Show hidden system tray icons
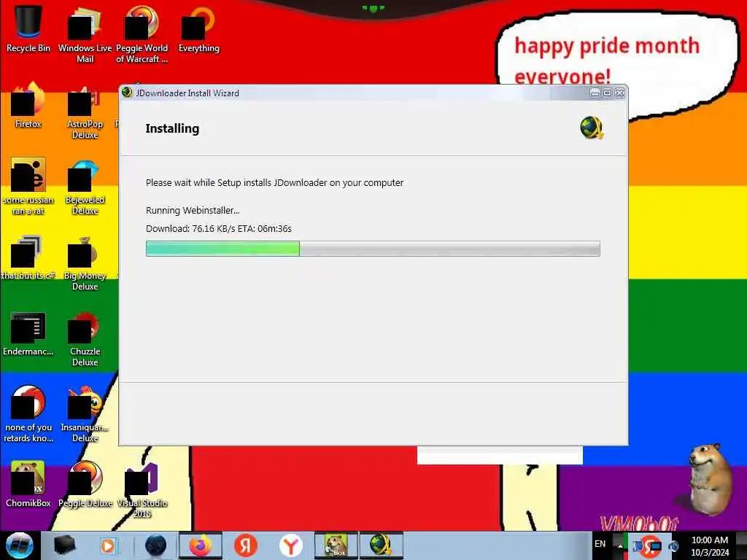747x560 pixels. [620, 545]
